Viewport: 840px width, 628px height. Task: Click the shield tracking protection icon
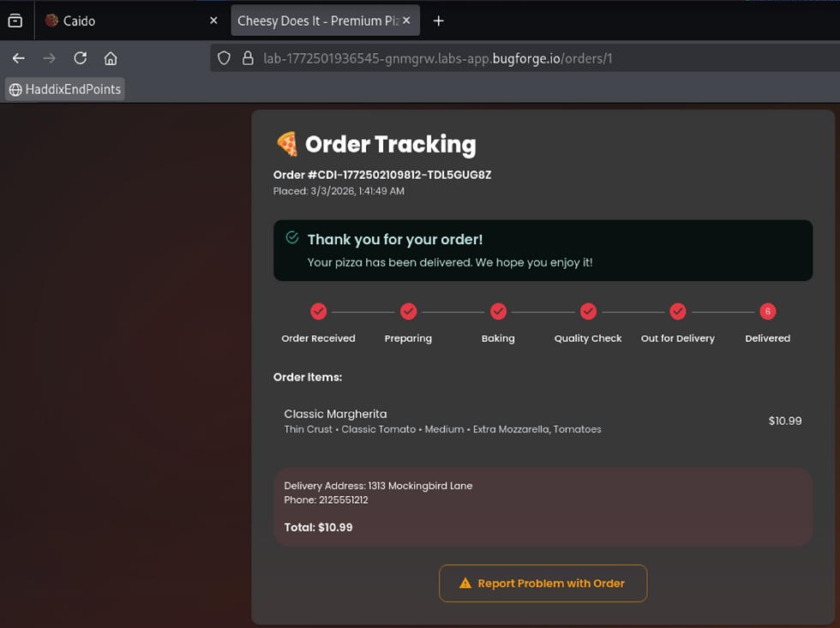point(224,58)
